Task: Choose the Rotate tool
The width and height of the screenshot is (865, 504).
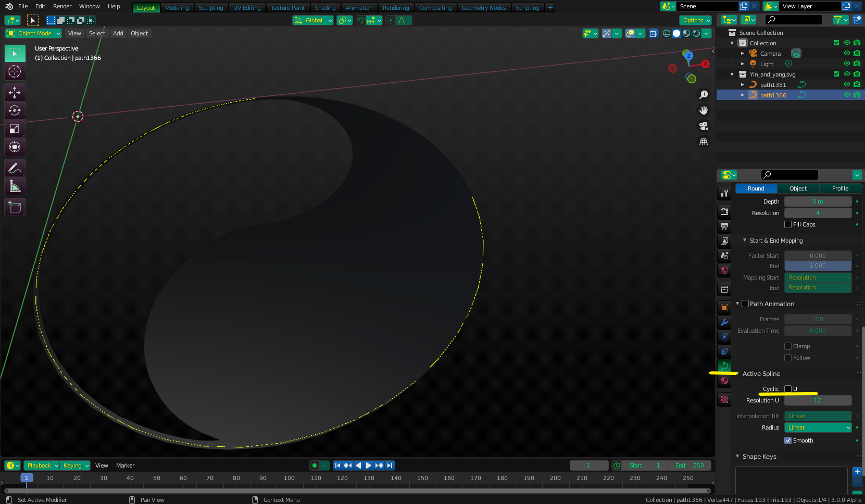Action: point(15,110)
